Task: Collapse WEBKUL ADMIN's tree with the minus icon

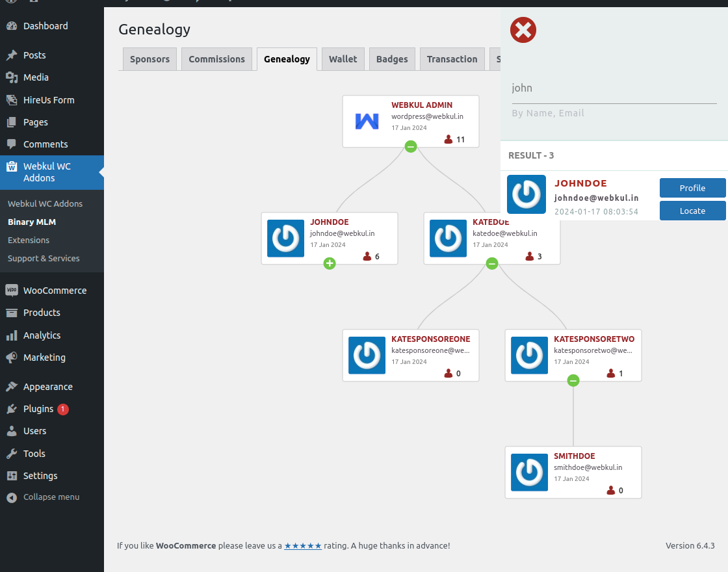Action: click(x=411, y=147)
